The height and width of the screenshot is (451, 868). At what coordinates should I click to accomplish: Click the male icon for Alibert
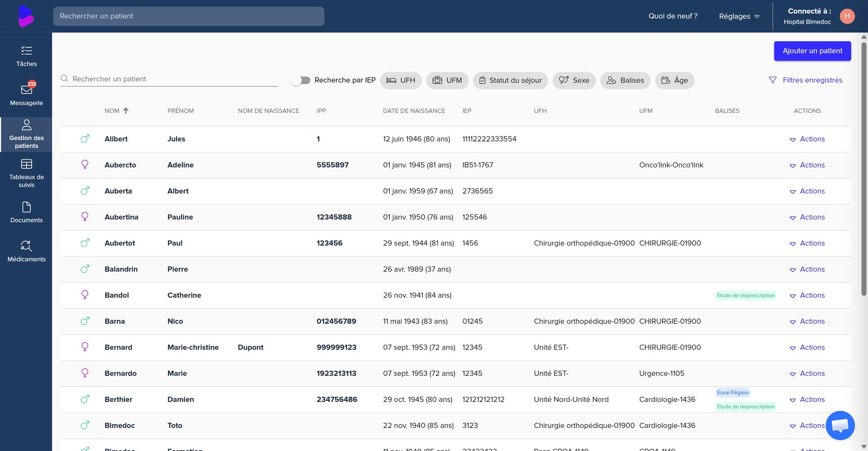coord(85,139)
